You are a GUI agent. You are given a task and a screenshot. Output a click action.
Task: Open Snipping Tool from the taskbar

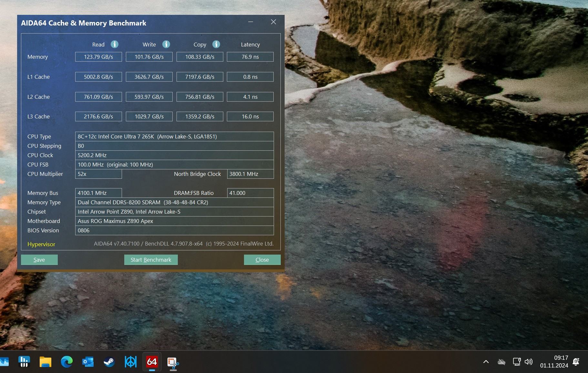tap(173, 362)
